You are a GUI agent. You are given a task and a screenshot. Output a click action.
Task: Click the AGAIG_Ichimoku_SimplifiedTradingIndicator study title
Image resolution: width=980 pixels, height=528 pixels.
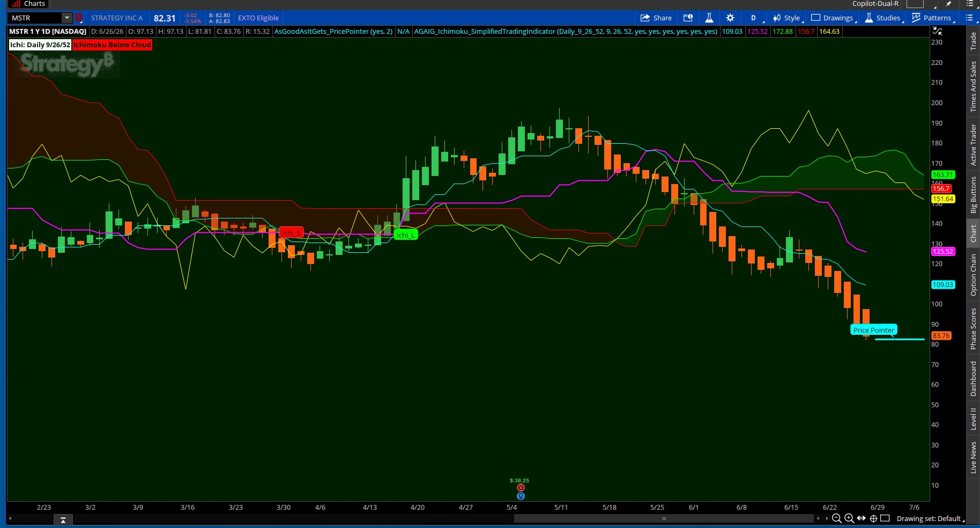pos(566,31)
